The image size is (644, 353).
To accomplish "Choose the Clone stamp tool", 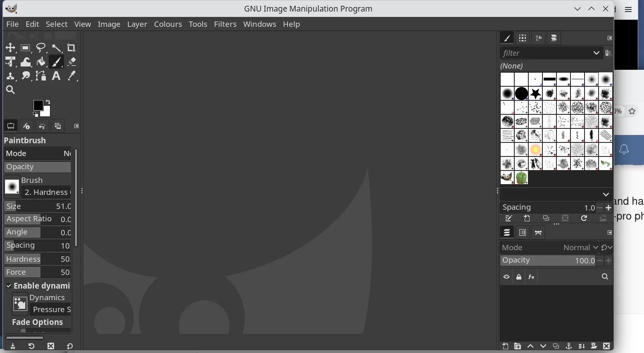I will pyautogui.click(x=10, y=76).
